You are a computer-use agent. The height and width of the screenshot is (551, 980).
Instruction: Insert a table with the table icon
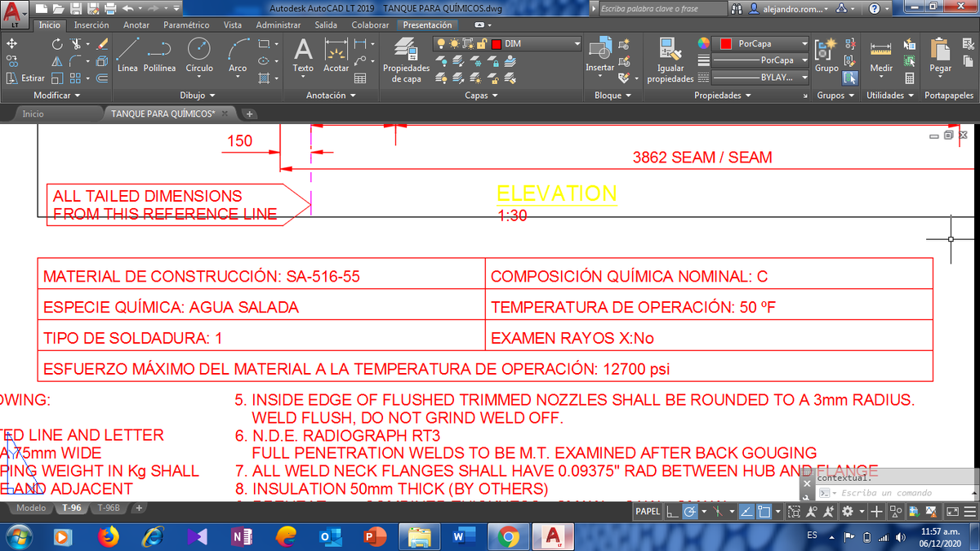(x=360, y=78)
